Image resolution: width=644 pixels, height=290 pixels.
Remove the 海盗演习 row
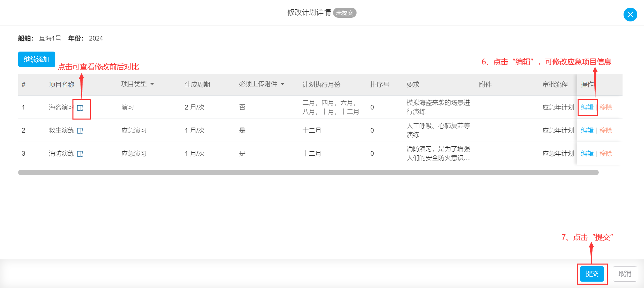606,107
